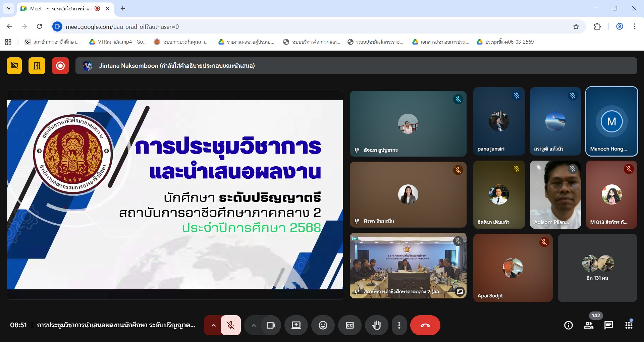Raise hand in the meeting

376,325
